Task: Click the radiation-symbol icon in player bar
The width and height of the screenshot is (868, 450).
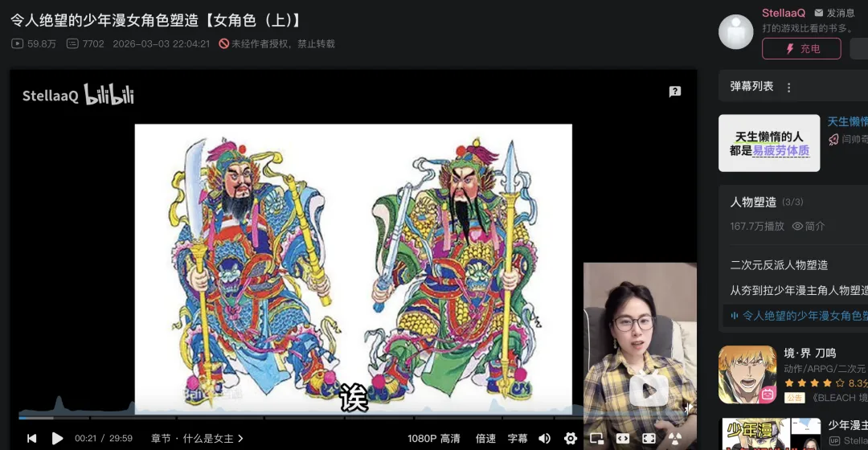Action: [675, 439]
